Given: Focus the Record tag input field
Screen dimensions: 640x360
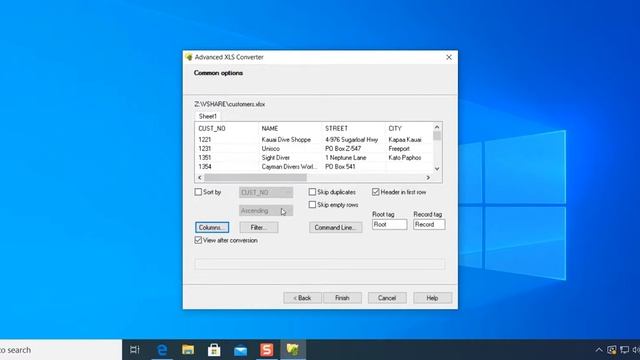Looking at the screenshot, I should point(429,224).
